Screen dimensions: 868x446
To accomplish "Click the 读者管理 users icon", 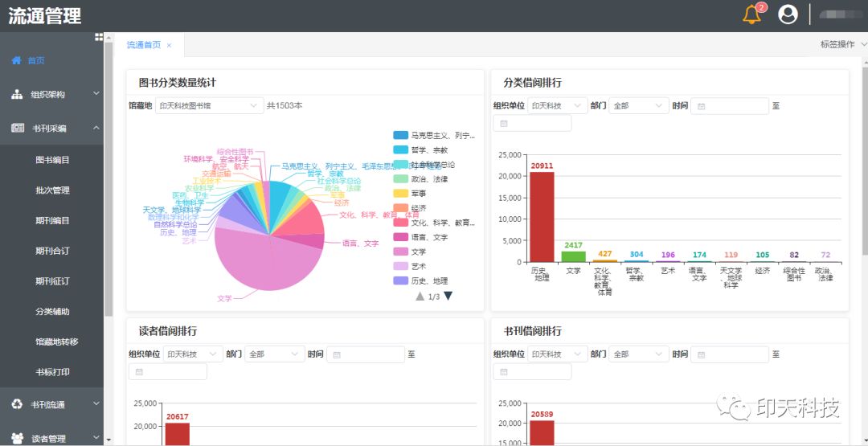I will pyautogui.click(x=17, y=438).
